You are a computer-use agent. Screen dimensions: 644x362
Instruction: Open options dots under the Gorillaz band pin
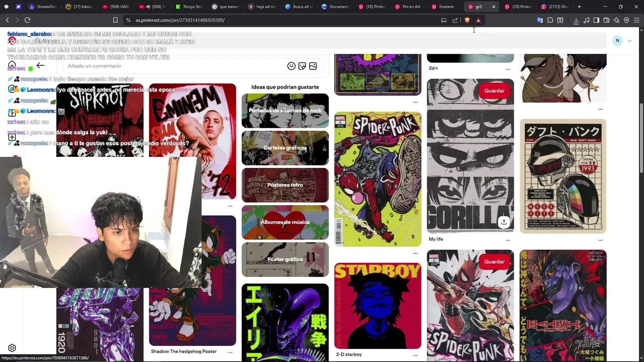(x=600, y=109)
